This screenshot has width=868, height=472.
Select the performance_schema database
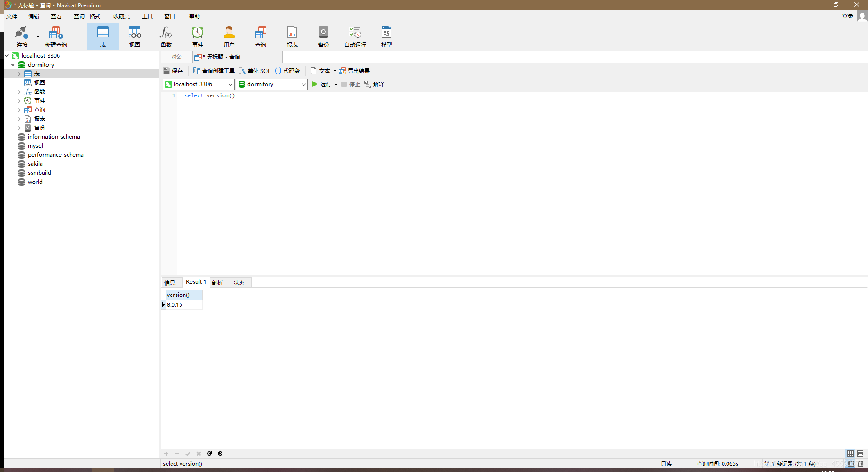pyautogui.click(x=55, y=154)
